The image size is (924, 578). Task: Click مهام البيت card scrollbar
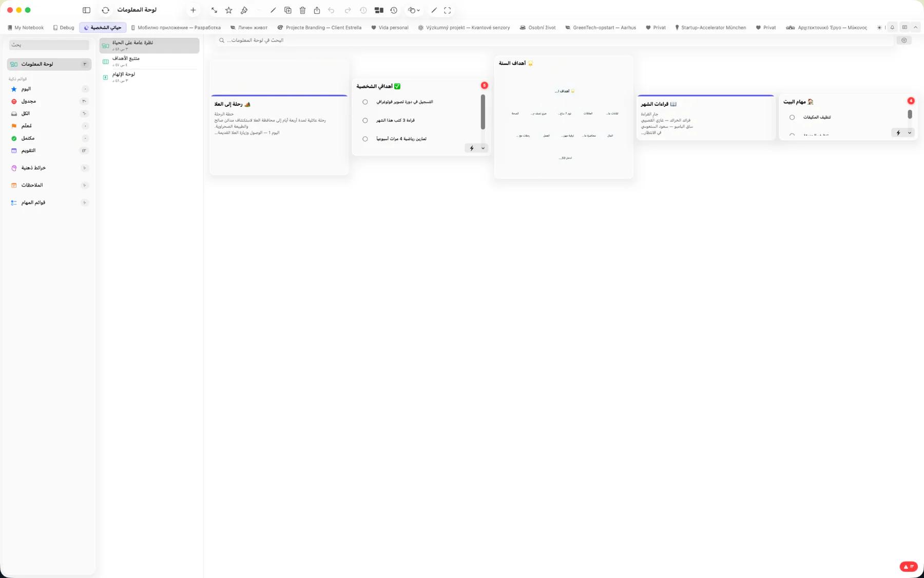[910, 114]
